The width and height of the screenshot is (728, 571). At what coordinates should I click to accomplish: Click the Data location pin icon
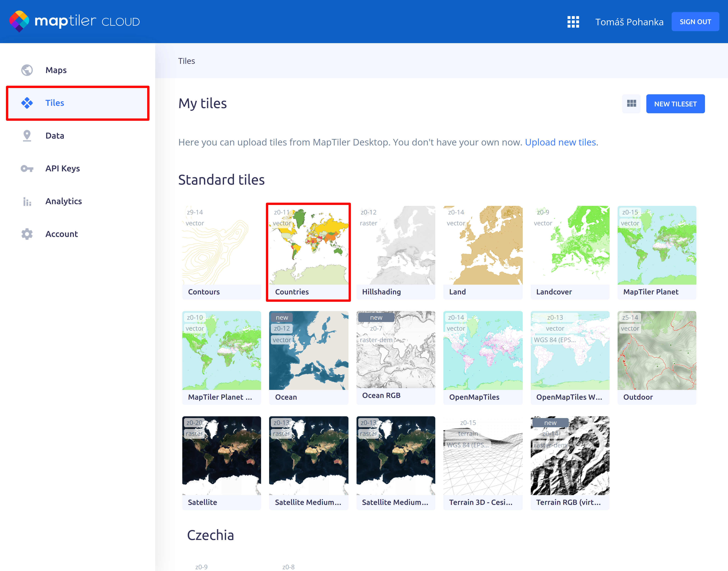tap(27, 136)
